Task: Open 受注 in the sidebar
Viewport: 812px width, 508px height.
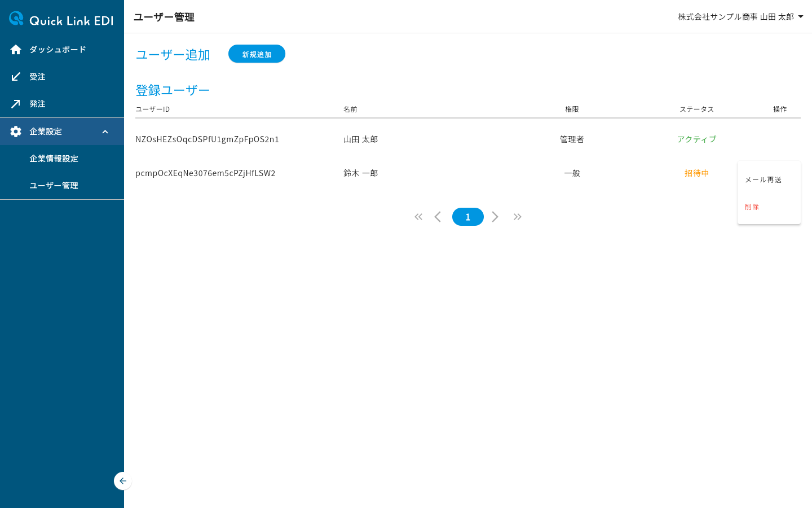Action: pos(62,77)
